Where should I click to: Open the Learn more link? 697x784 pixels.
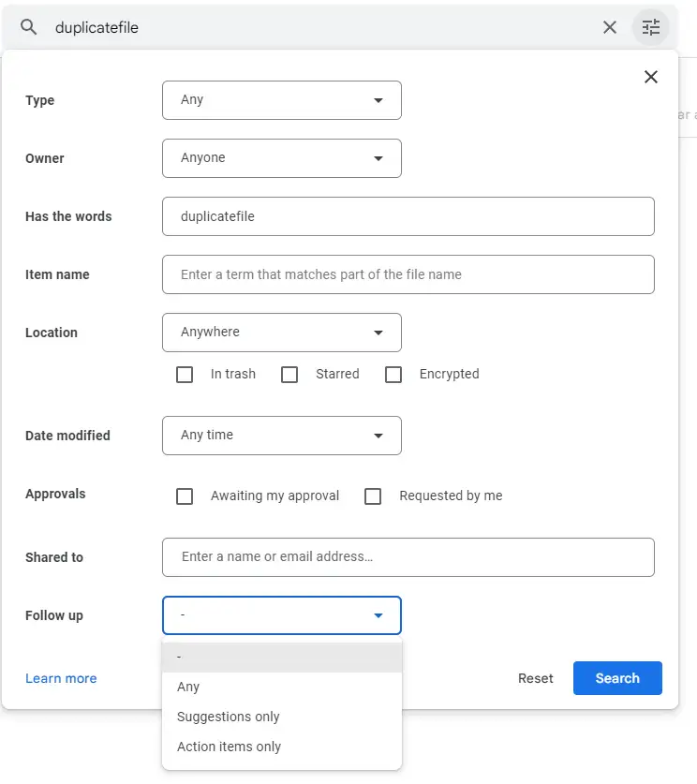click(x=61, y=678)
